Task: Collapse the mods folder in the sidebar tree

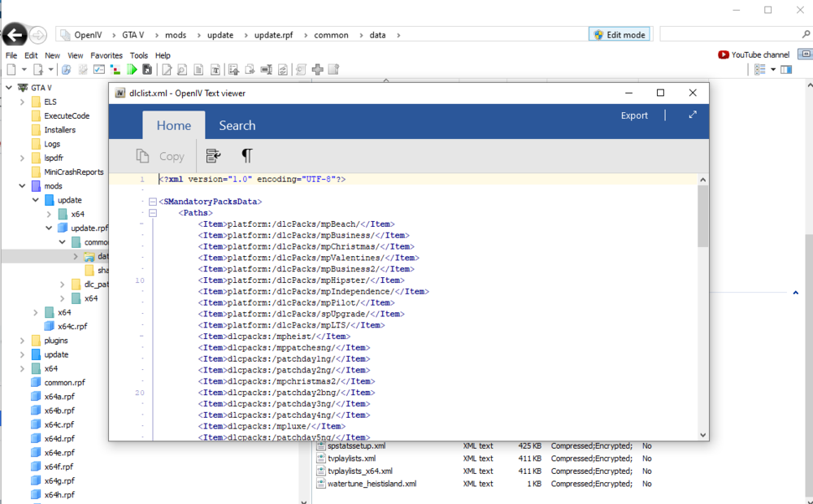Action: pyautogui.click(x=23, y=185)
